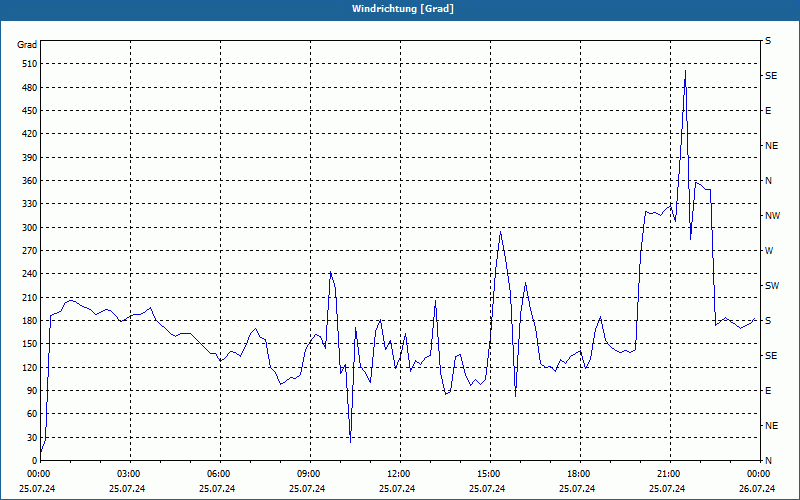Click the '120' y-axis tick label

(x=31, y=368)
